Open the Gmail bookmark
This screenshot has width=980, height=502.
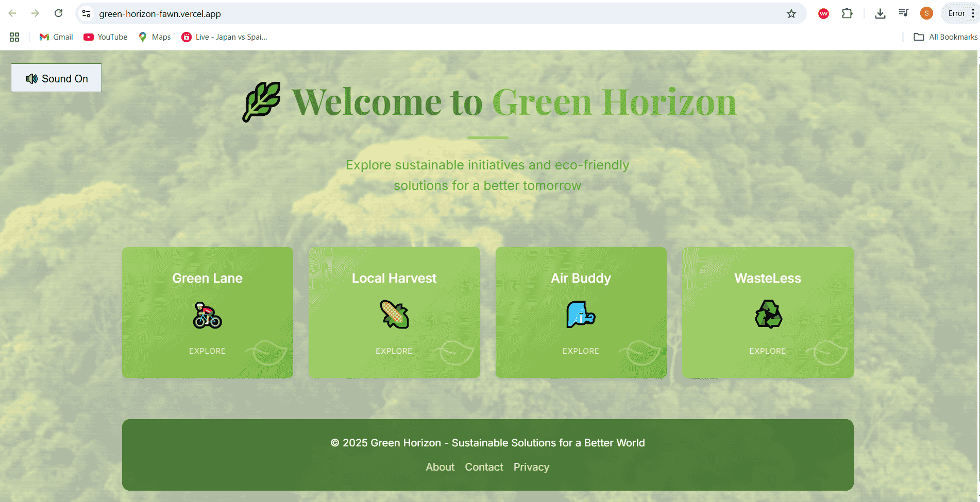(56, 37)
